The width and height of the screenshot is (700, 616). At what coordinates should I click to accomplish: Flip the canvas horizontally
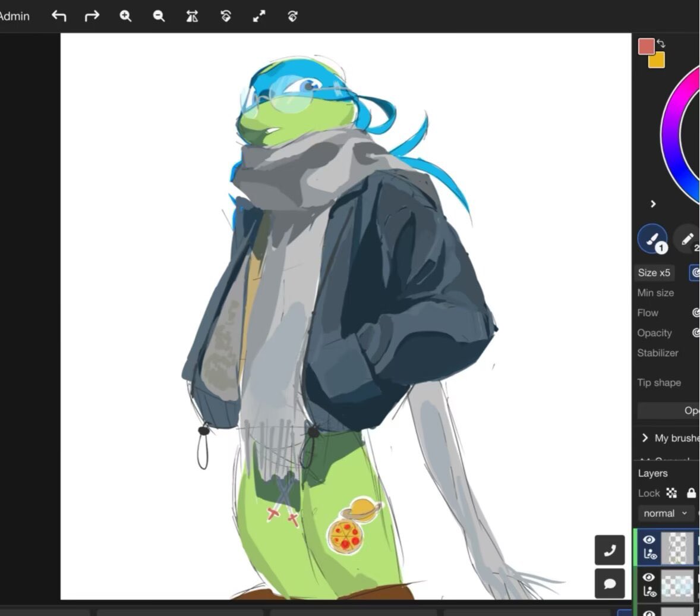click(192, 16)
